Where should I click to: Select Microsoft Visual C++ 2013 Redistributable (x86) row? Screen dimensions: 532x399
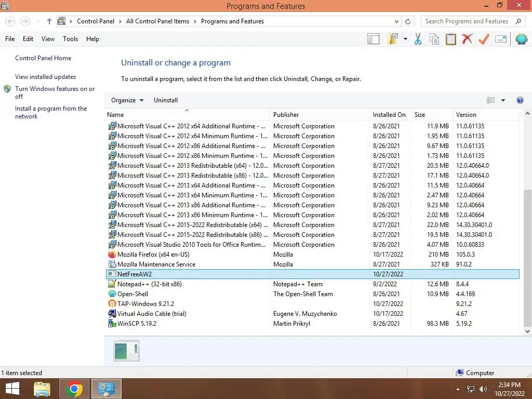pyautogui.click(x=312, y=176)
